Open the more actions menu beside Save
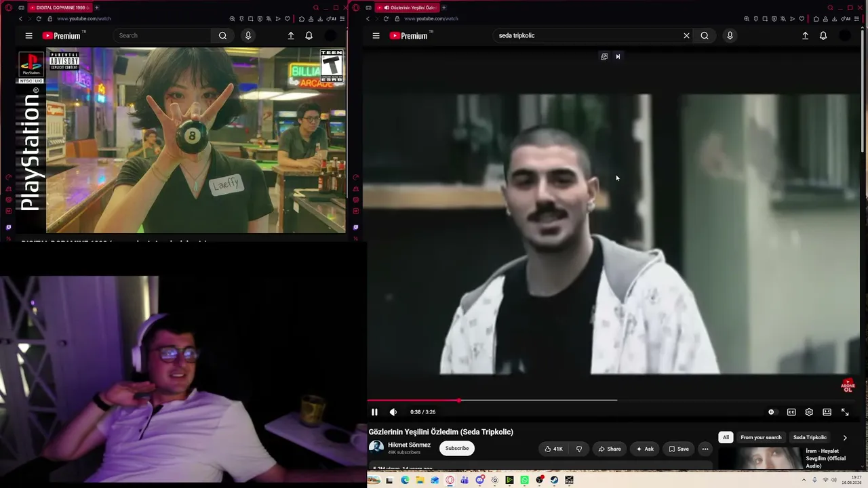Viewport: 868px width, 488px height. [x=705, y=449]
